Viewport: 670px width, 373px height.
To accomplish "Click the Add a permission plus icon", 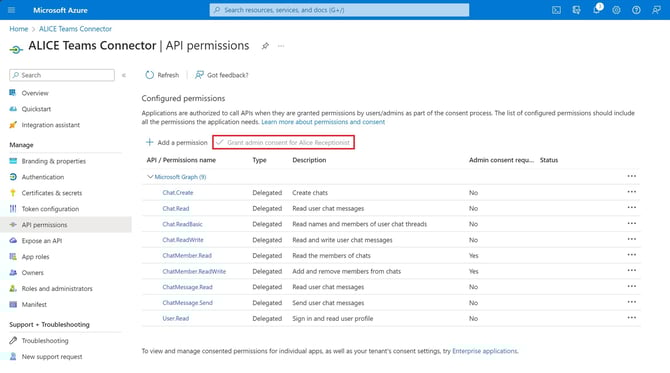I will 150,142.
